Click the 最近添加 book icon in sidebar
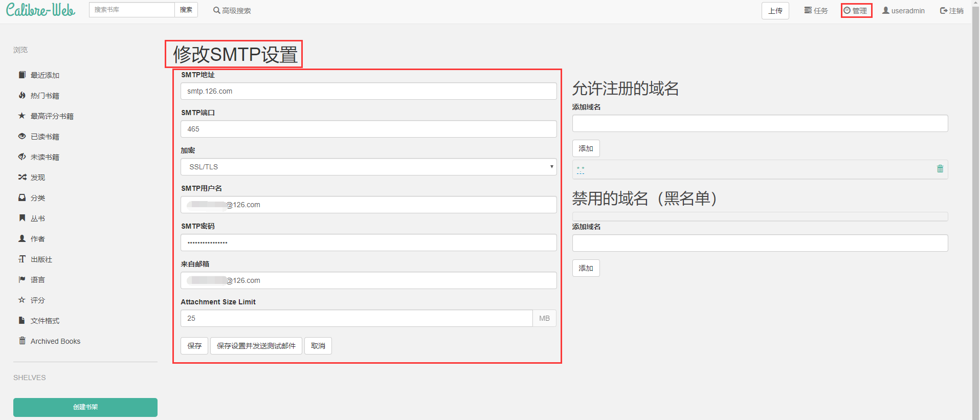The width and height of the screenshot is (980, 420). 22,75
